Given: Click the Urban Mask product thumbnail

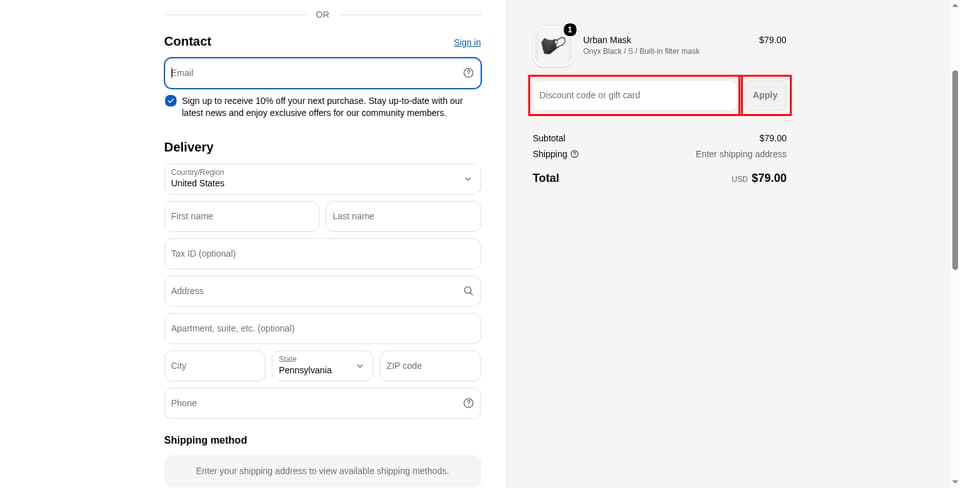Looking at the screenshot, I should pyautogui.click(x=553, y=46).
